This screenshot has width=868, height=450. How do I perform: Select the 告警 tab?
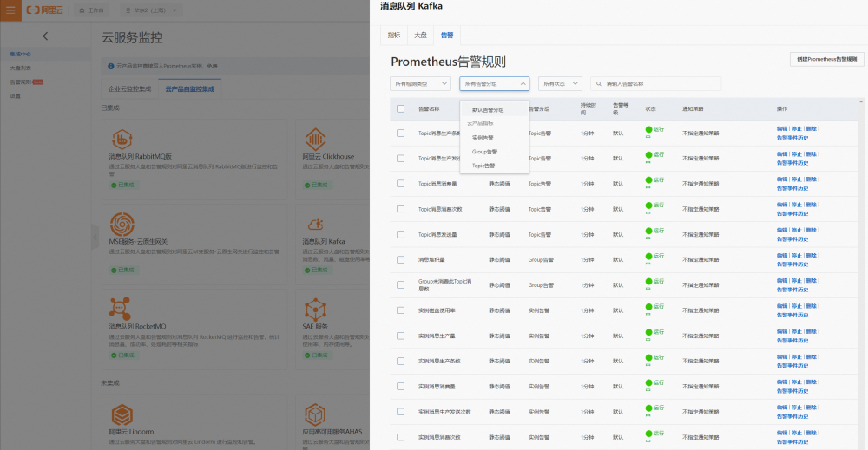[x=447, y=35]
